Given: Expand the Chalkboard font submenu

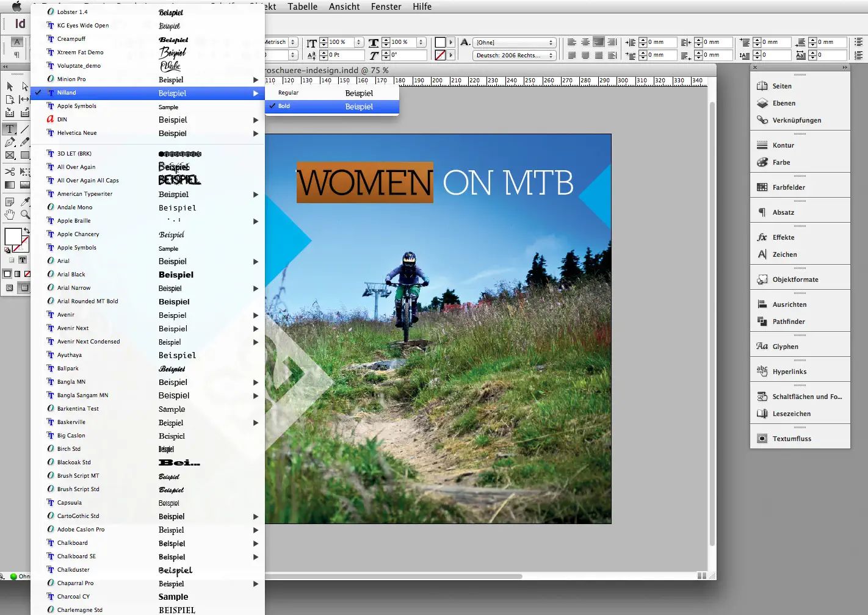Looking at the screenshot, I should click(x=255, y=543).
